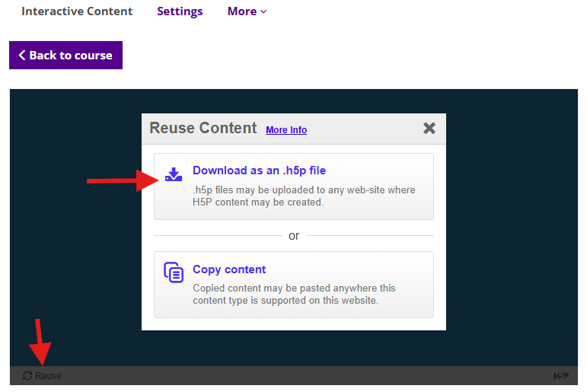Select 'Download as an .h5p file' title

[259, 171]
